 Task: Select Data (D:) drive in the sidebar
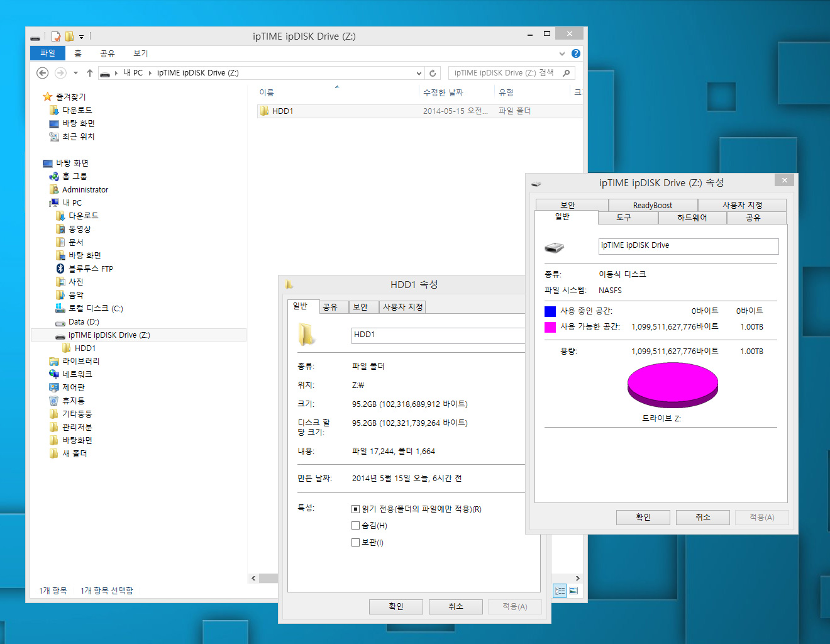coord(77,321)
